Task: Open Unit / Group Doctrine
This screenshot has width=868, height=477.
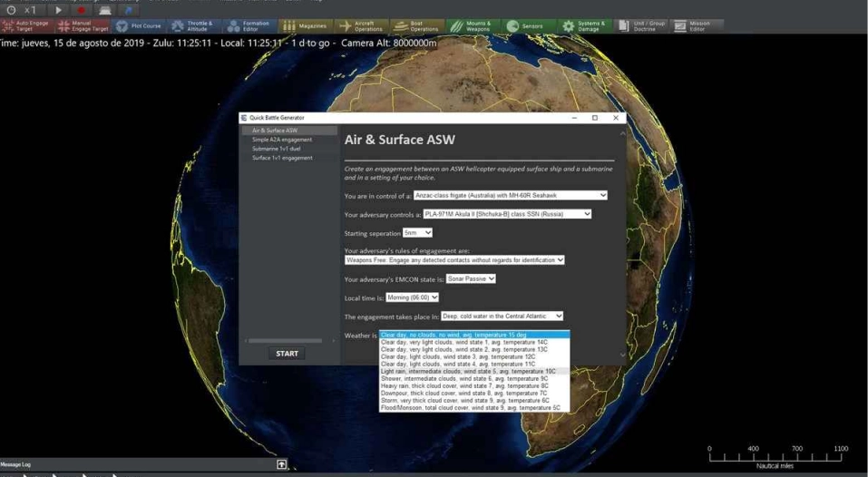Action: (641, 26)
